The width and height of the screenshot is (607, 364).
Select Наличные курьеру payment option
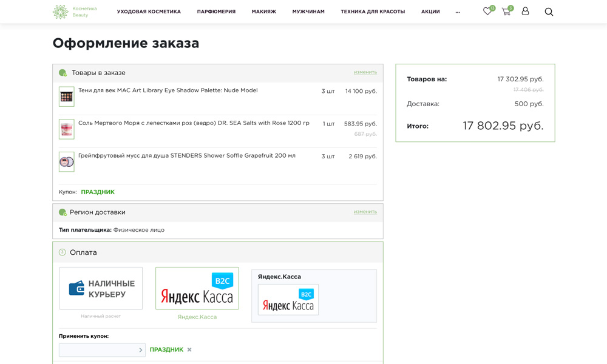click(x=101, y=288)
